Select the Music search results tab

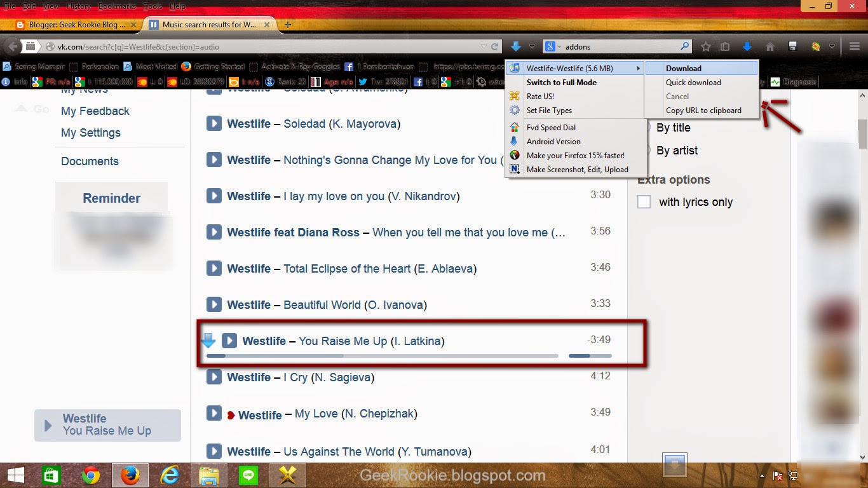click(x=210, y=25)
